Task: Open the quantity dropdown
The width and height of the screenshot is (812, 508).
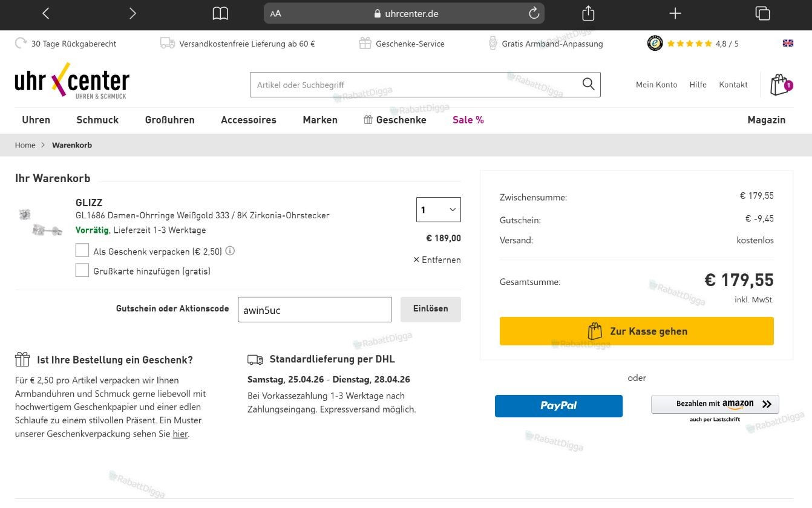Action: (x=439, y=210)
